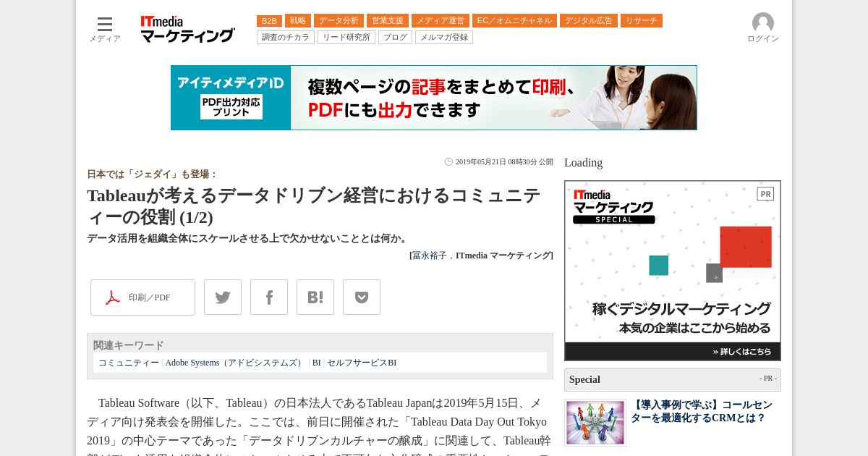
Task: Select the リサーチ category tab
Action: (642, 21)
